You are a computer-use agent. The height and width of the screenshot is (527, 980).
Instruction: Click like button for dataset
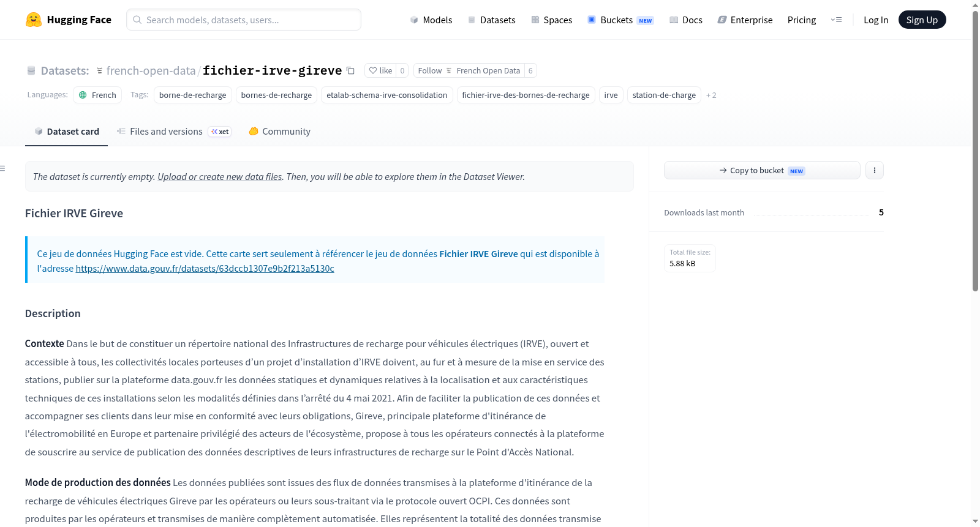380,70
